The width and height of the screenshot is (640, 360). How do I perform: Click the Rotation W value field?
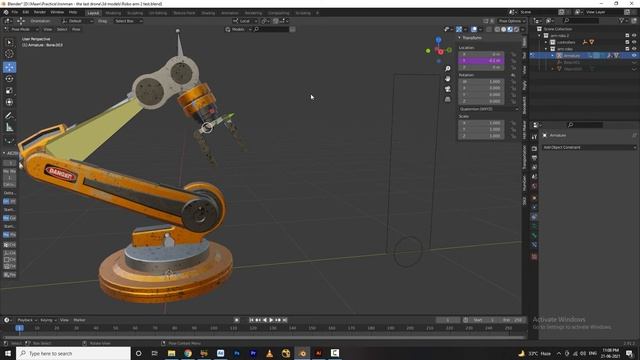pos(481,82)
